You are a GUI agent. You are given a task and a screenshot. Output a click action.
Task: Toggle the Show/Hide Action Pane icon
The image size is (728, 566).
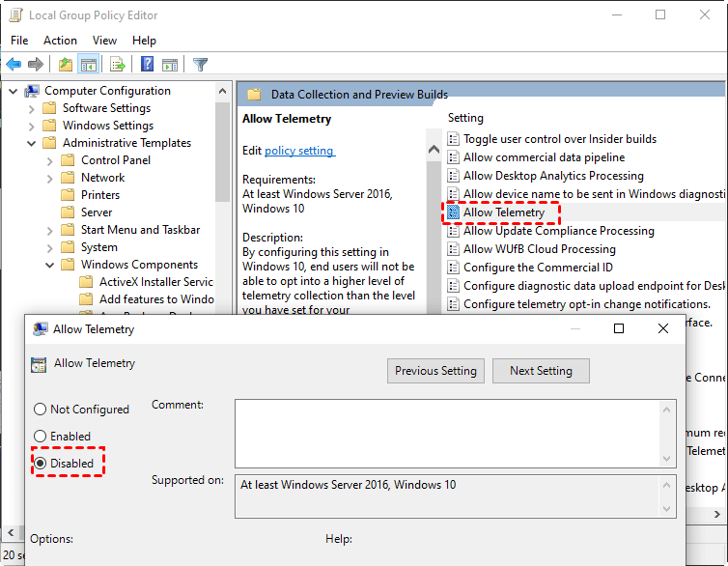[170, 65]
